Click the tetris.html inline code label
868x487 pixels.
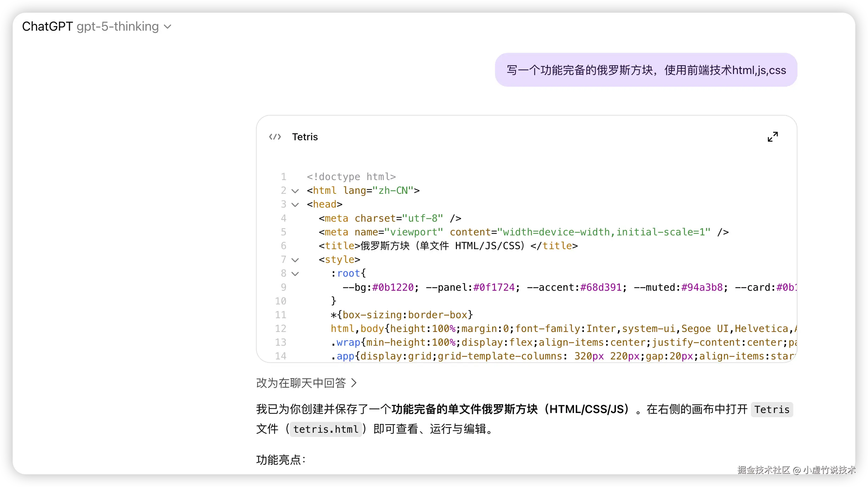[x=325, y=429]
